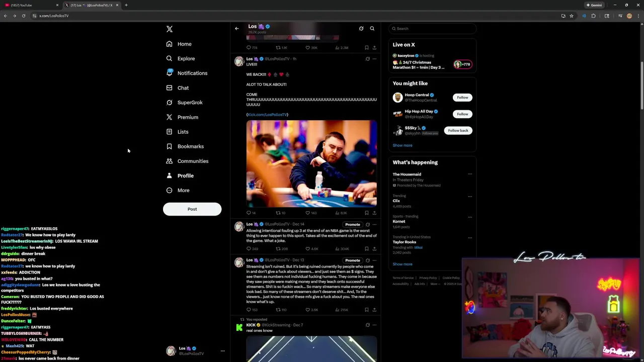This screenshot has height=362, width=644.
Task: Follow Hoop Central
Action: [462, 98]
